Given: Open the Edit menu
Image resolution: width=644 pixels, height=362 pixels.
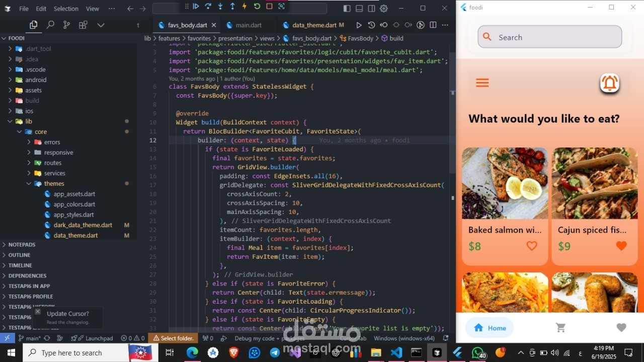Looking at the screenshot, I should click(x=41, y=9).
